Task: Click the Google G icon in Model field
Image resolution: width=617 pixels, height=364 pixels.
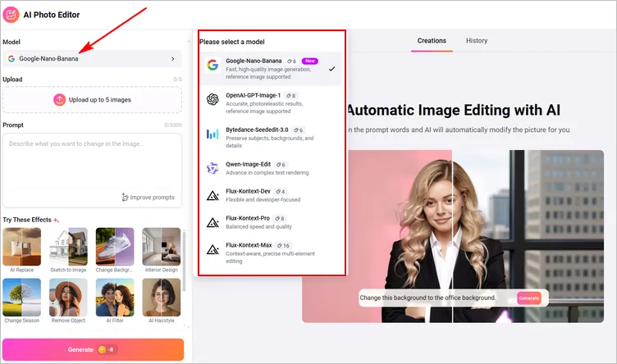Action: (x=11, y=58)
